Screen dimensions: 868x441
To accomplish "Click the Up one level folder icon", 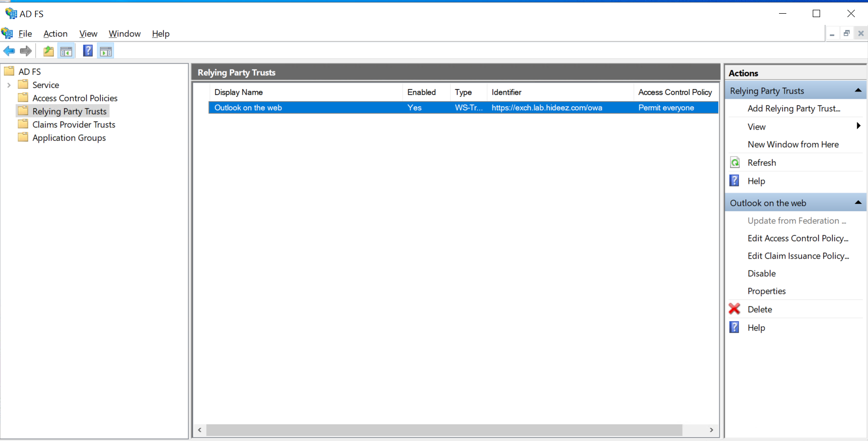I will coord(48,51).
